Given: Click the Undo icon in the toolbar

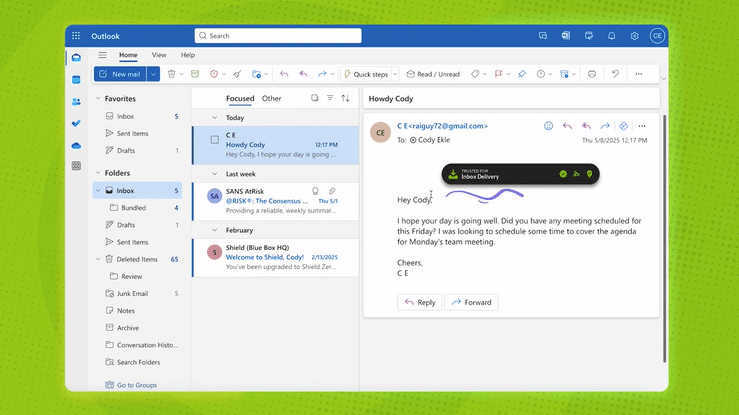Looking at the screenshot, I should 615,74.
